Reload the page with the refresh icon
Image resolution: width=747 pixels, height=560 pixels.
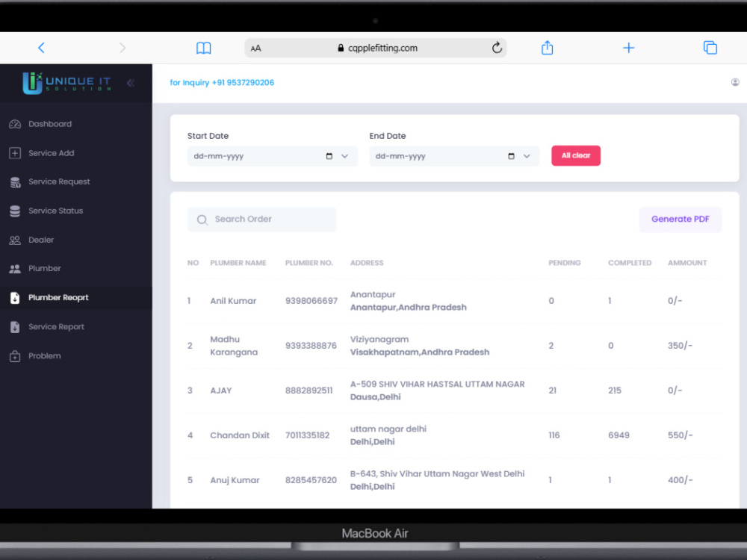coord(497,48)
